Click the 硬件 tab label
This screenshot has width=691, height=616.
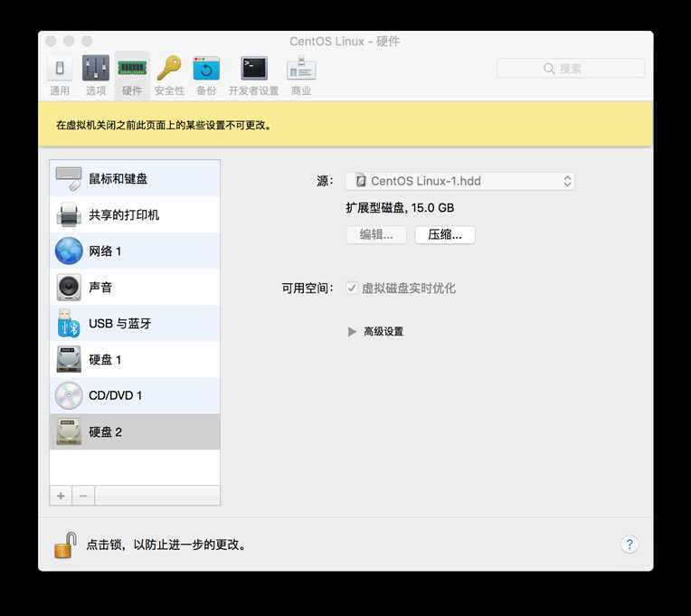tap(132, 90)
